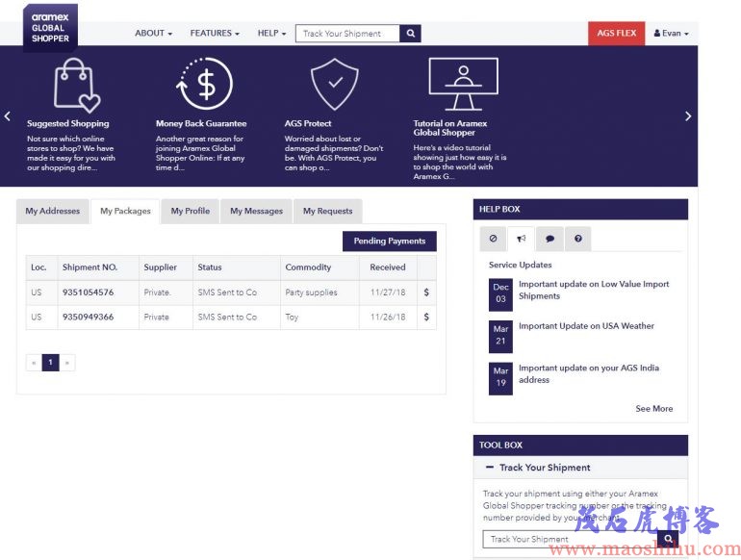Open the ABOUT dropdown menu
741x560 pixels.
click(153, 33)
